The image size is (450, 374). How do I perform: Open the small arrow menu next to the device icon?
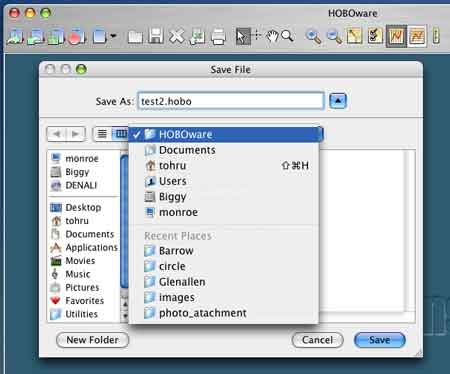113,35
